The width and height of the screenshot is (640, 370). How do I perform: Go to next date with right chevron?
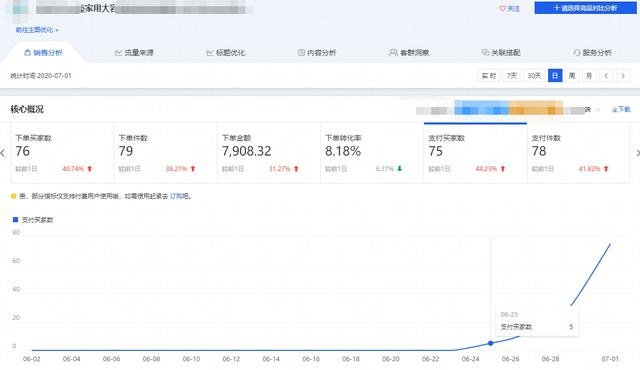click(x=623, y=75)
